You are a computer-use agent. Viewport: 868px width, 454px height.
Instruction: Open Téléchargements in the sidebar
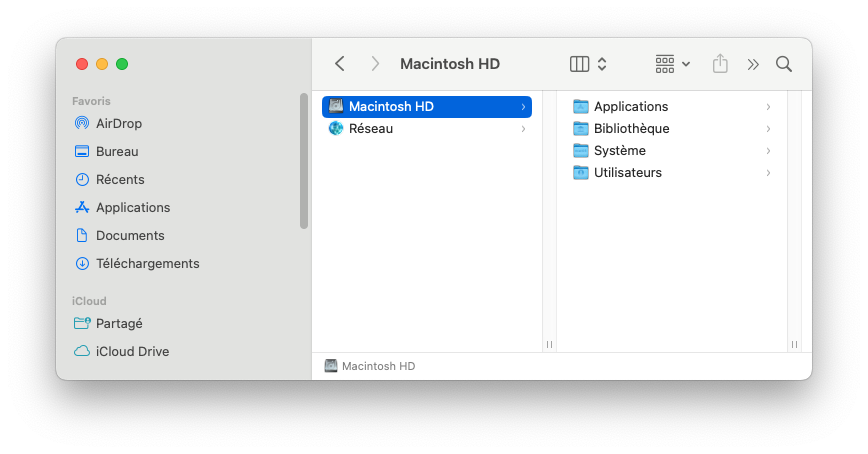(x=137, y=264)
